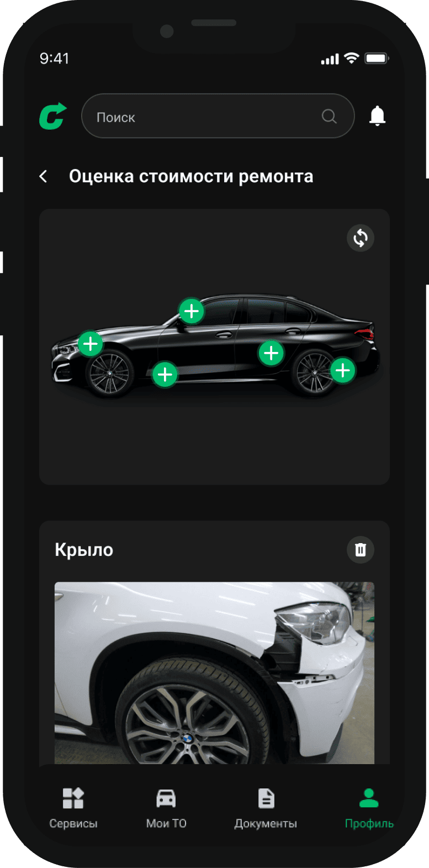Image resolution: width=429 pixels, height=868 pixels.
Task: Add damage marker on rear door
Action: tap(271, 353)
